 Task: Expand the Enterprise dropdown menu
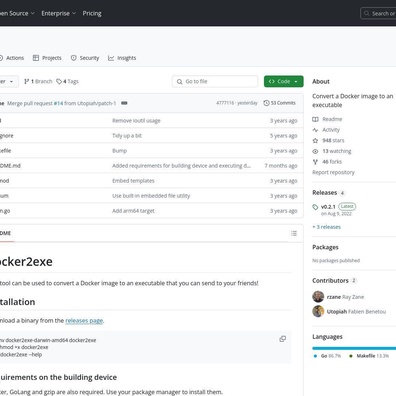tap(59, 13)
